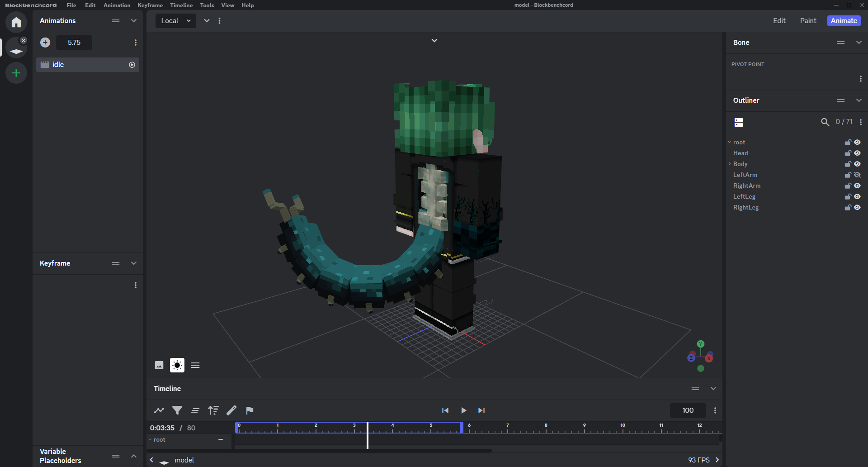Expand the Body group in Outliner
The image size is (868, 467).
730,164
